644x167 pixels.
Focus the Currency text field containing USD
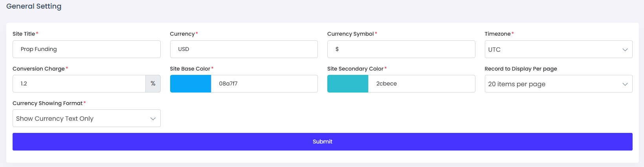[x=244, y=49]
